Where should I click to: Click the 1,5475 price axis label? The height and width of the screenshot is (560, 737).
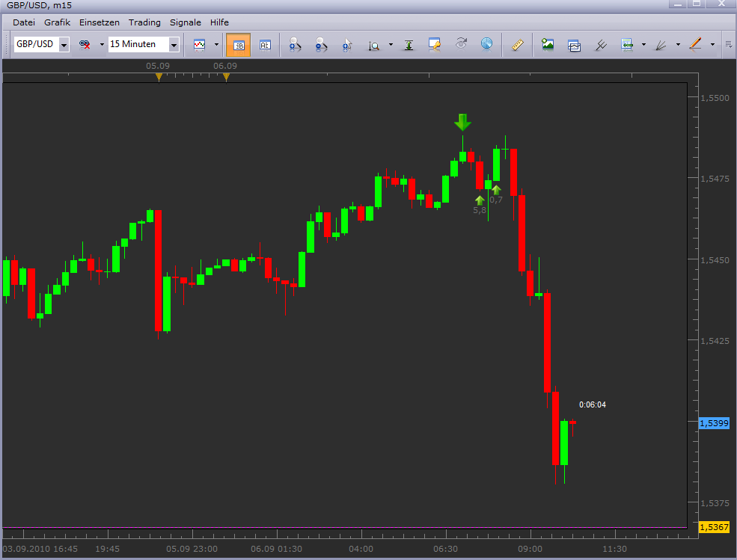(x=715, y=179)
